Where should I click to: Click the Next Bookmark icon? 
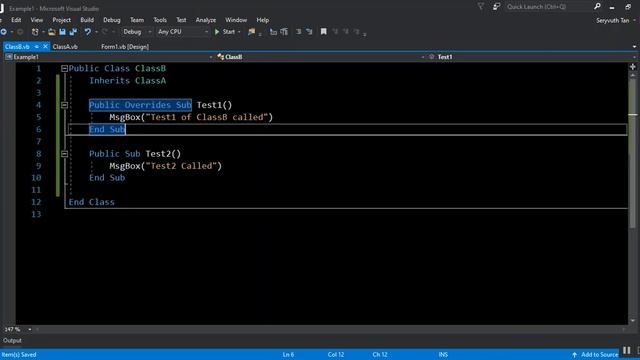click(346, 32)
